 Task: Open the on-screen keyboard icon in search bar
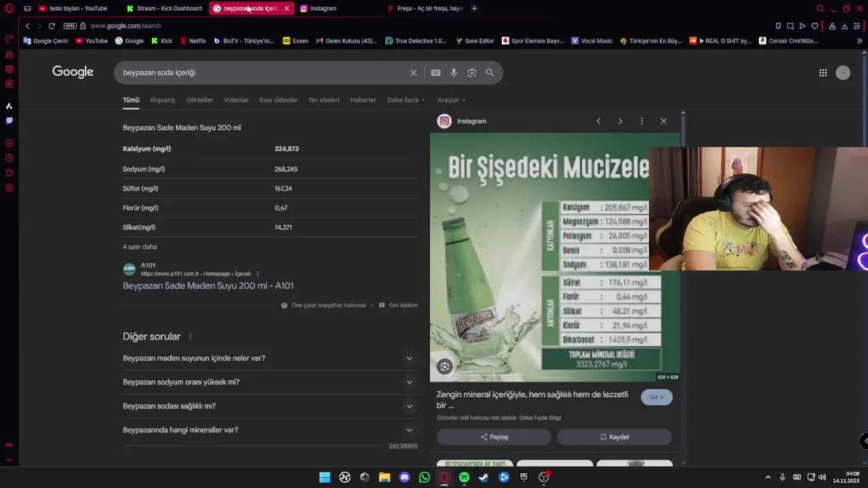pos(435,73)
